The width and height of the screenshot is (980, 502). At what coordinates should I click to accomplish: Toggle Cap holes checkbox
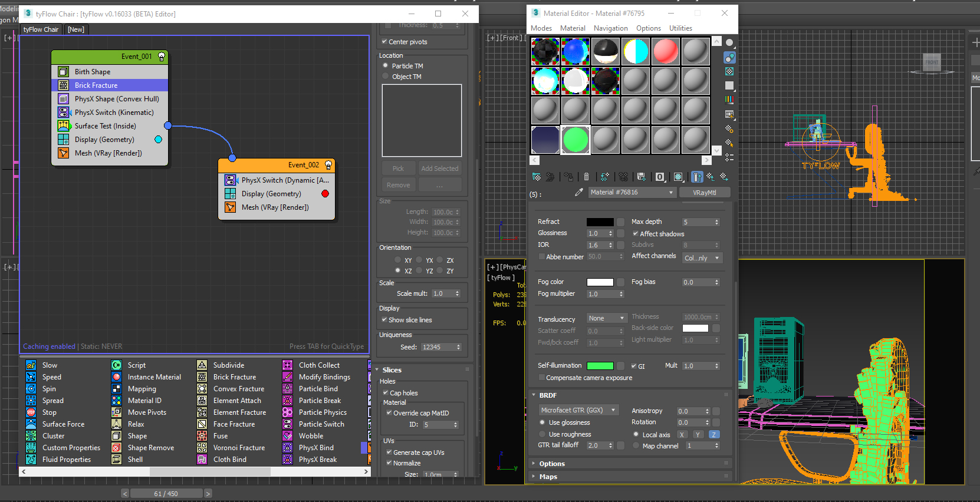[x=386, y=392]
